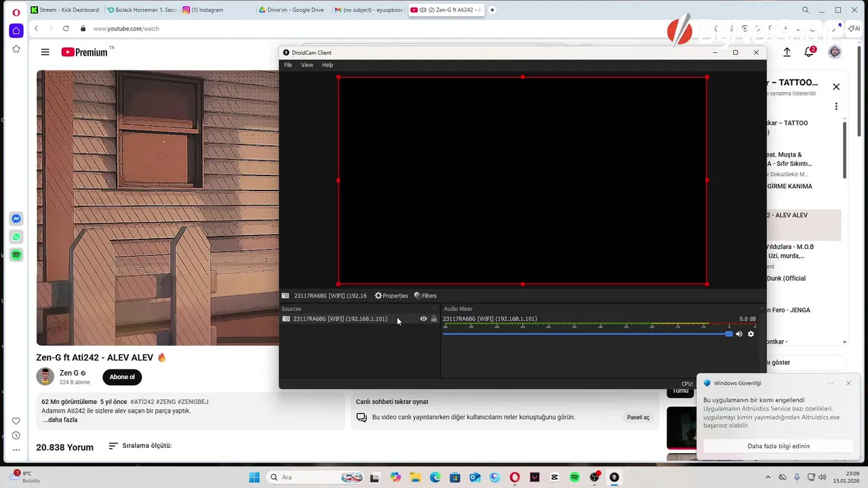
Task: Open Filters for the selected source
Action: click(425, 296)
